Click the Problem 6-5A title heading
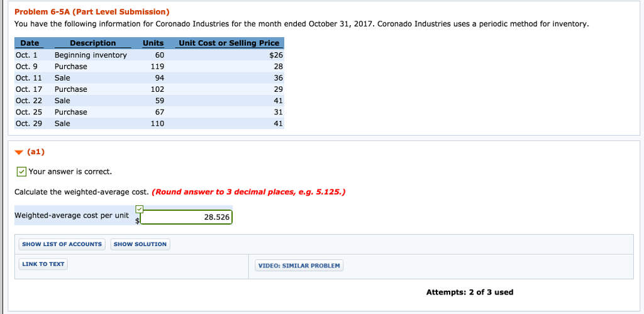Viewport: 644px width, 314px height. (x=92, y=12)
